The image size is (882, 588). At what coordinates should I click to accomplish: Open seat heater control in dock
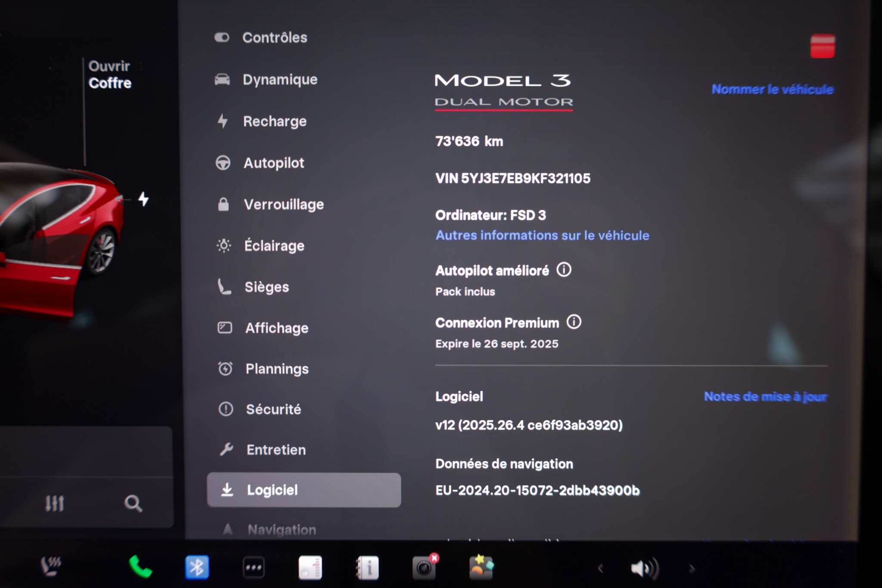pos(51,566)
